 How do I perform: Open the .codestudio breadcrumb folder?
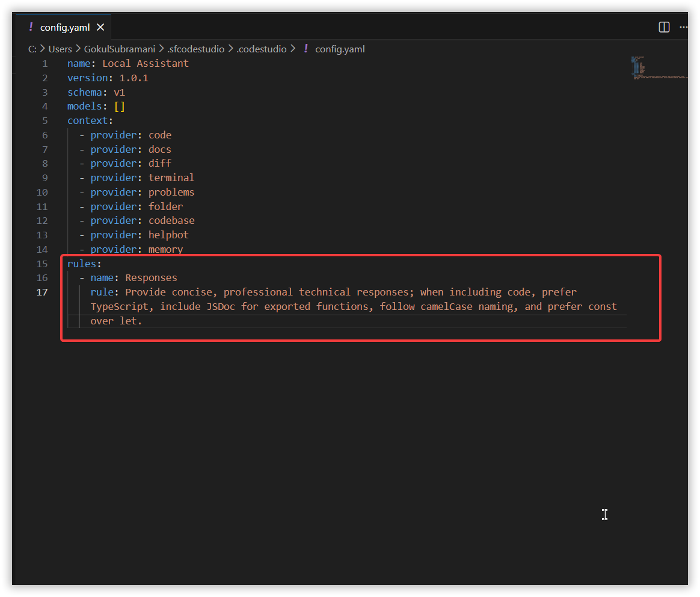pos(262,49)
